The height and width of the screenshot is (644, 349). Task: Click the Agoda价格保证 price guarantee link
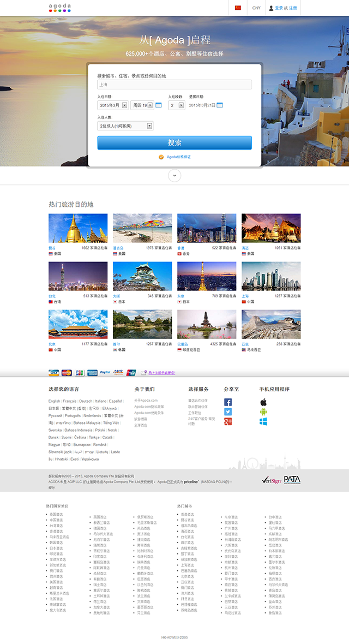click(x=178, y=157)
